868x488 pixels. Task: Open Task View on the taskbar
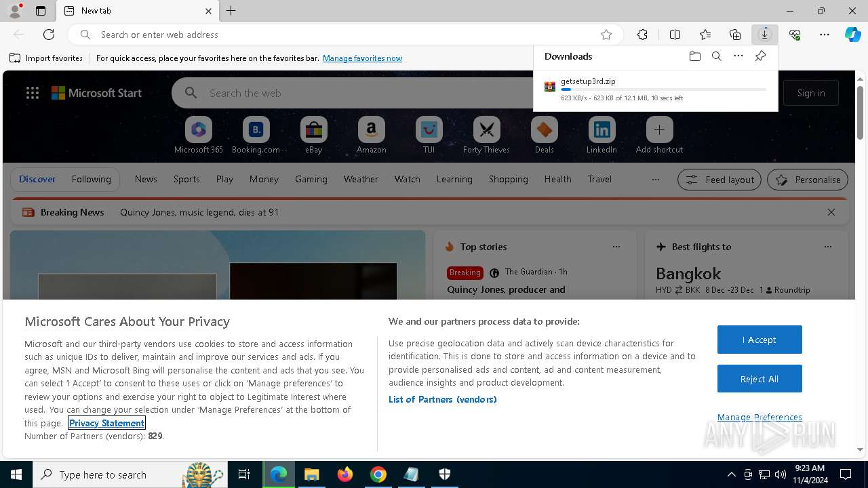[x=244, y=474]
